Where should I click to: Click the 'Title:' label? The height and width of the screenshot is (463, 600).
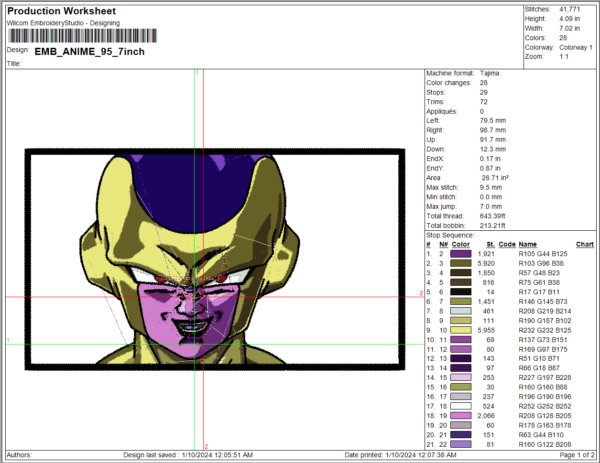pyautogui.click(x=14, y=64)
